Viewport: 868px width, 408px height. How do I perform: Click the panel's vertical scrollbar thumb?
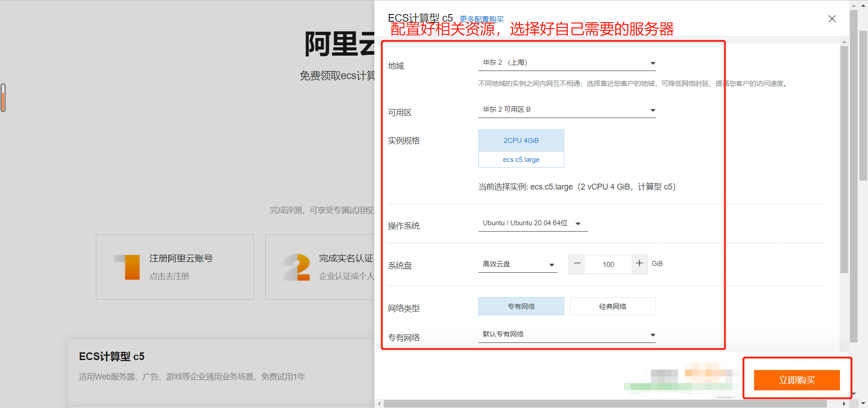point(844,159)
